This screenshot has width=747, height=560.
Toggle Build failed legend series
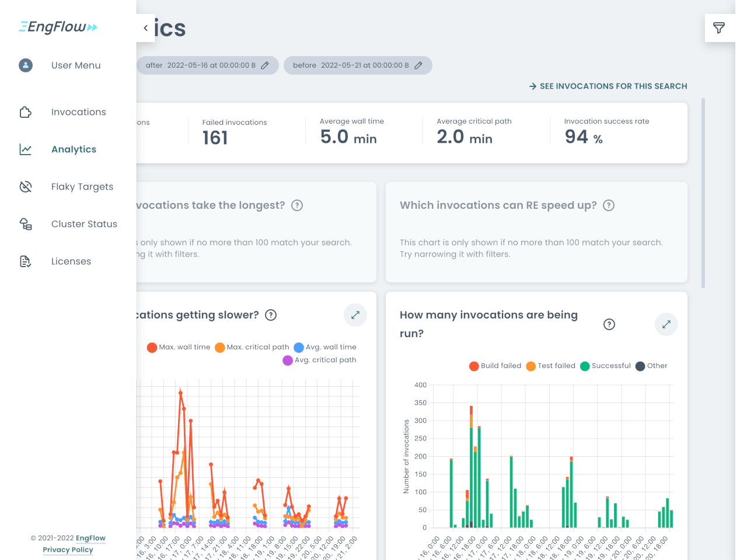click(495, 366)
